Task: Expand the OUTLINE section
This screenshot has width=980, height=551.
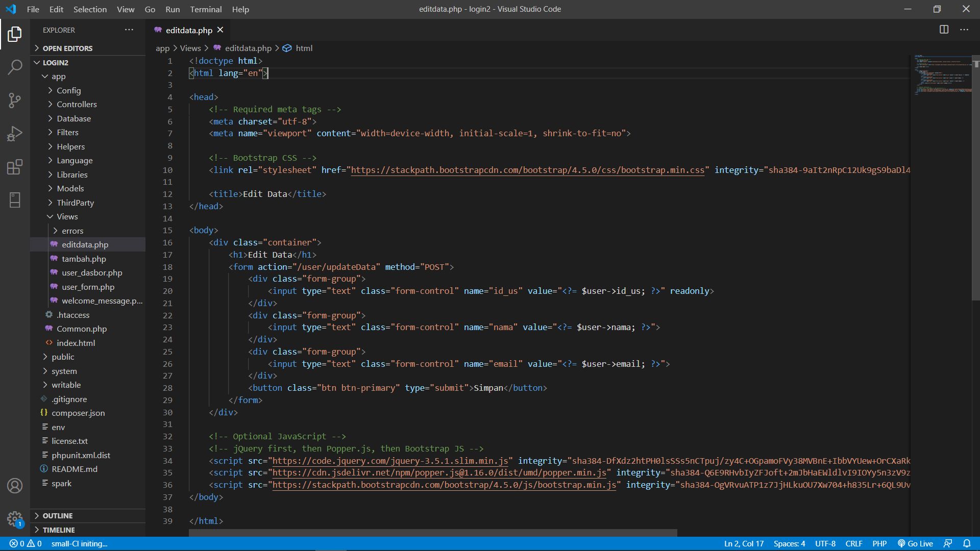Action: tap(57, 516)
